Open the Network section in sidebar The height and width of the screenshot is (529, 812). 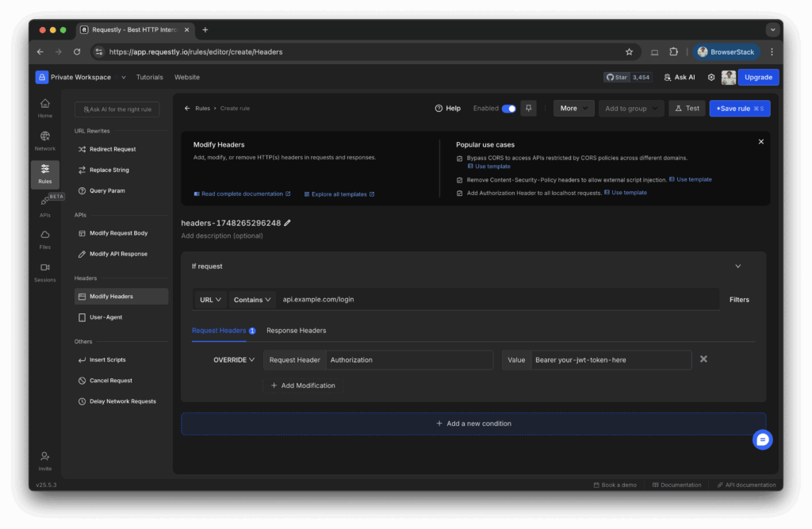(45, 141)
